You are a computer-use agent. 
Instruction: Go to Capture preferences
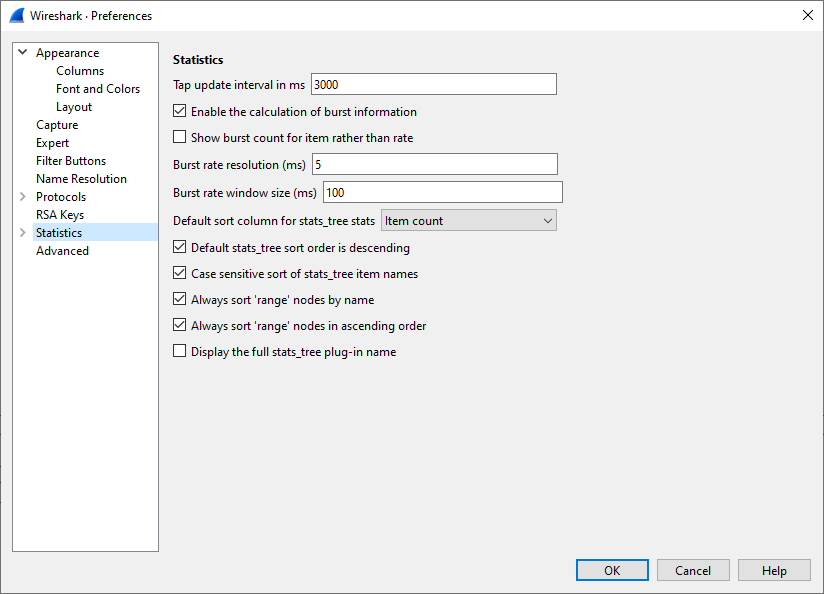pos(57,125)
